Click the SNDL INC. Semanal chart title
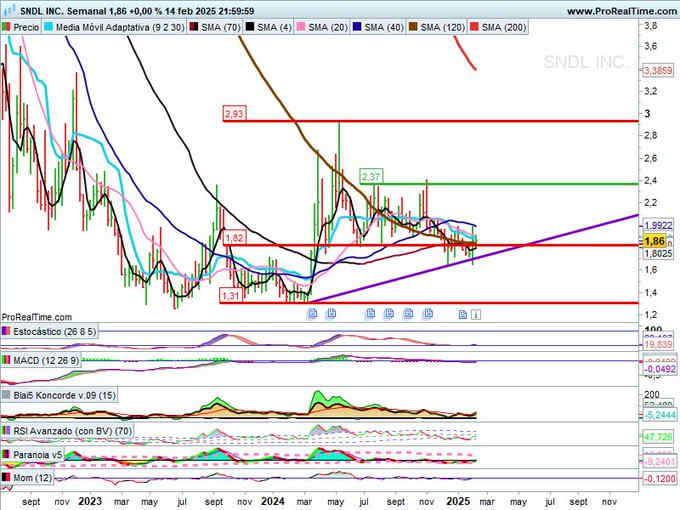Screen dimensions: 680x510 (63, 11)
